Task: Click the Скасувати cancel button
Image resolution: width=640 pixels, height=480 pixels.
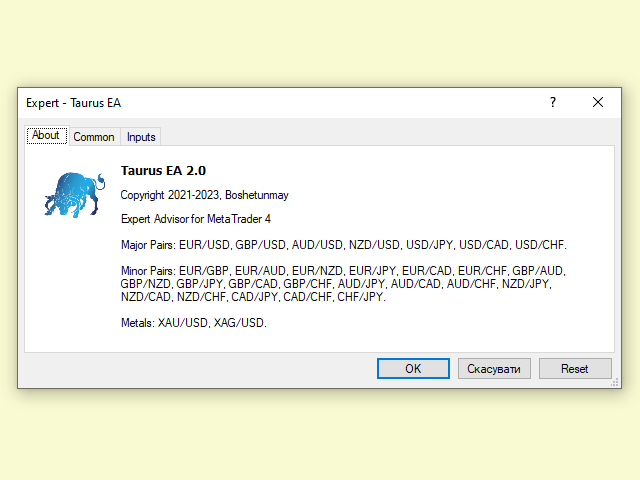Action: 494,369
